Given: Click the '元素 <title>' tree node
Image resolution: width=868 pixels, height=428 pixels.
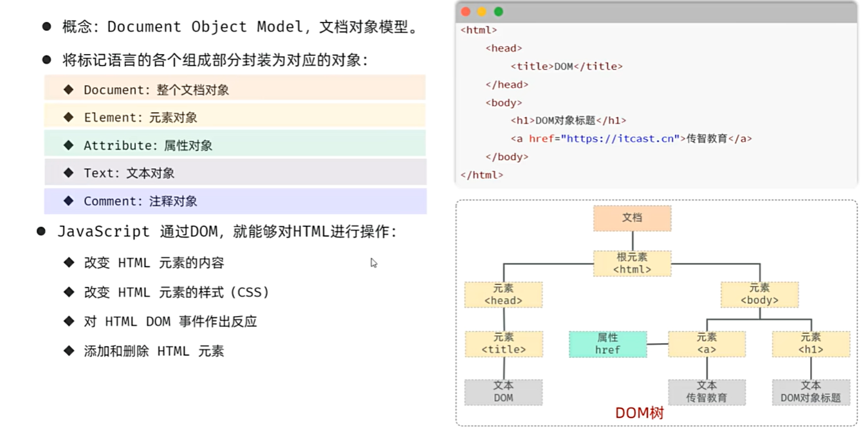Looking at the screenshot, I should point(504,344).
